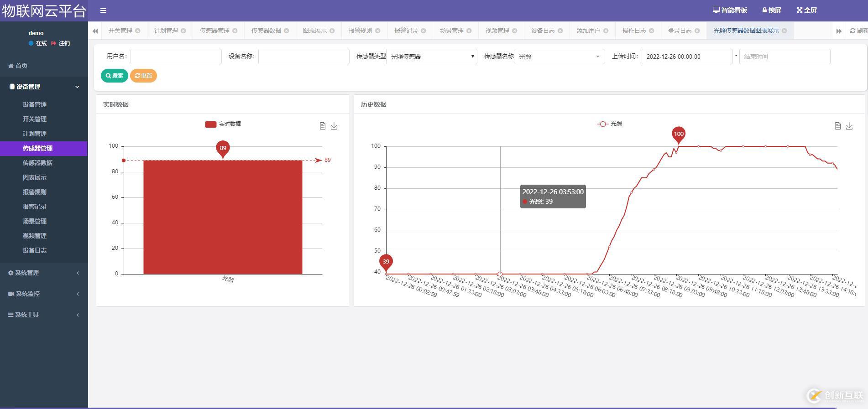Focus the 设备名称 input field
The width and height of the screenshot is (868, 409).
[x=304, y=57]
